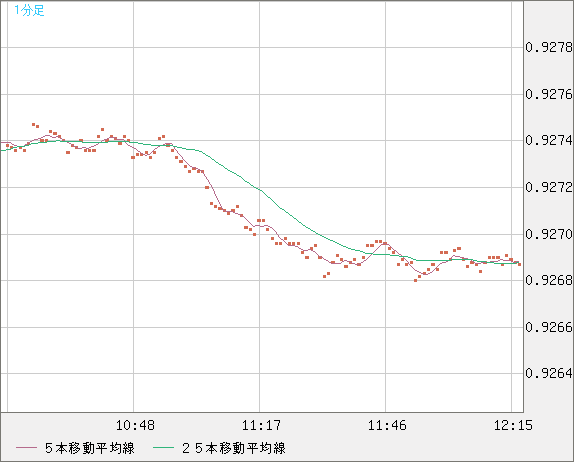
Task: Select the 0.9272 price axis label
Action: (549, 187)
